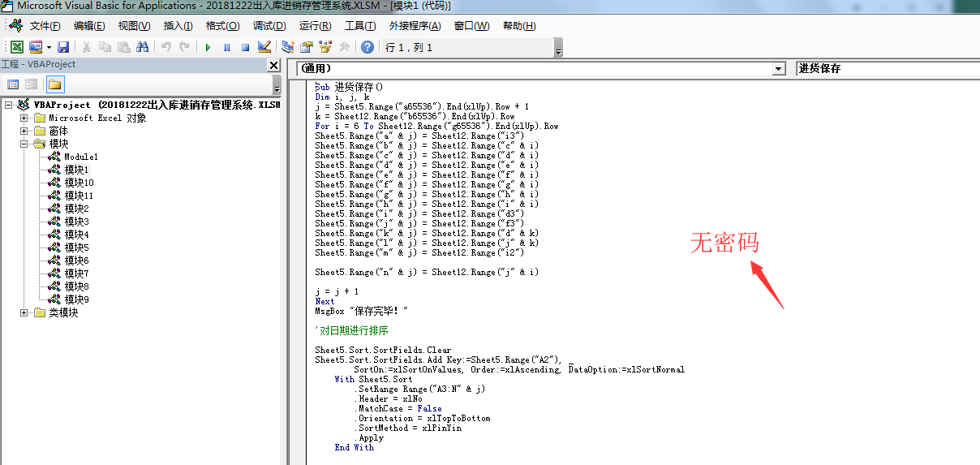Click the Paste clipboard icon

pyautogui.click(x=123, y=47)
